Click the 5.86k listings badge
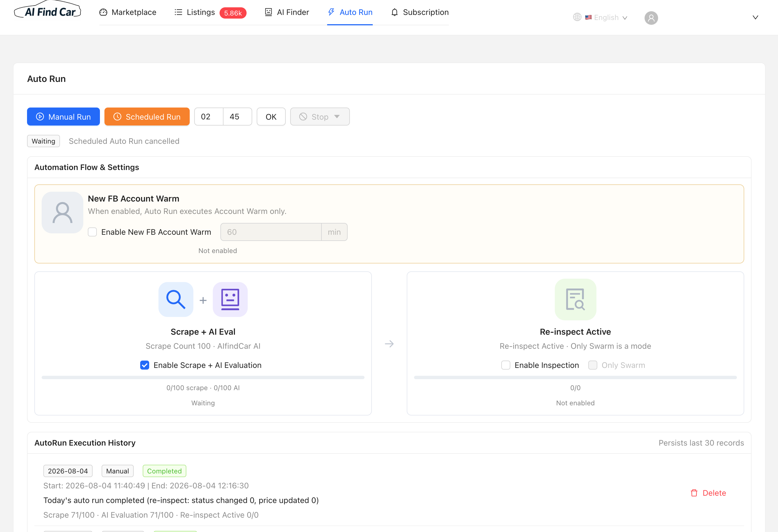Screen dimensions: 778x532 [x=233, y=13]
